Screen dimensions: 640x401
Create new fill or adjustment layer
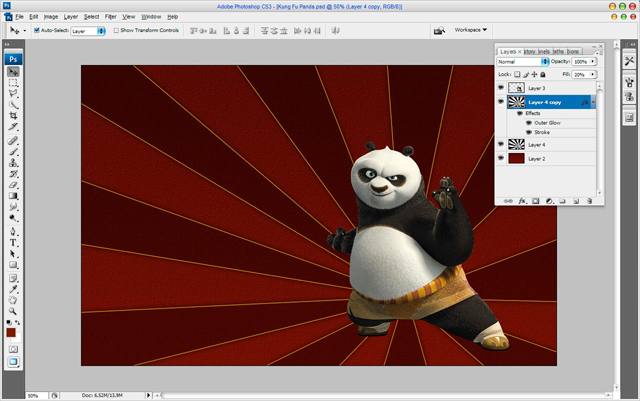(x=549, y=201)
